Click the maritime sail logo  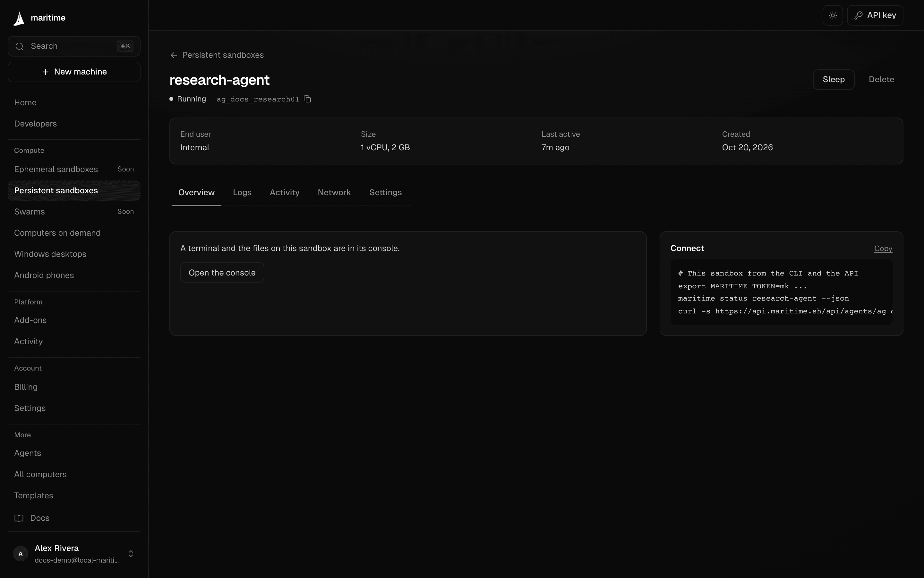pos(19,18)
